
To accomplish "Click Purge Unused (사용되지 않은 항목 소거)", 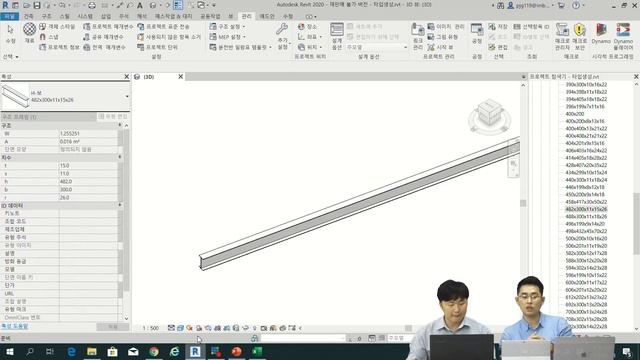I will (x=169, y=37).
